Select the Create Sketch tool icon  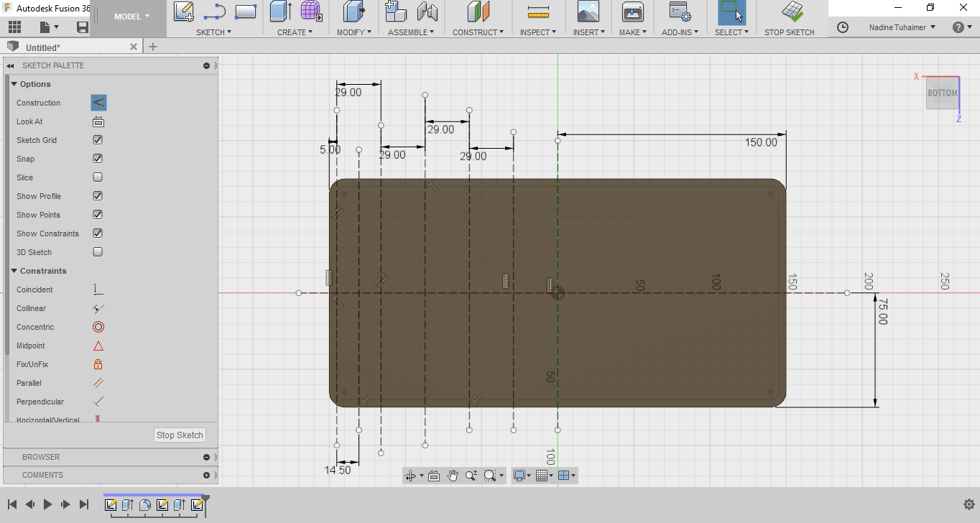[184, 11]
